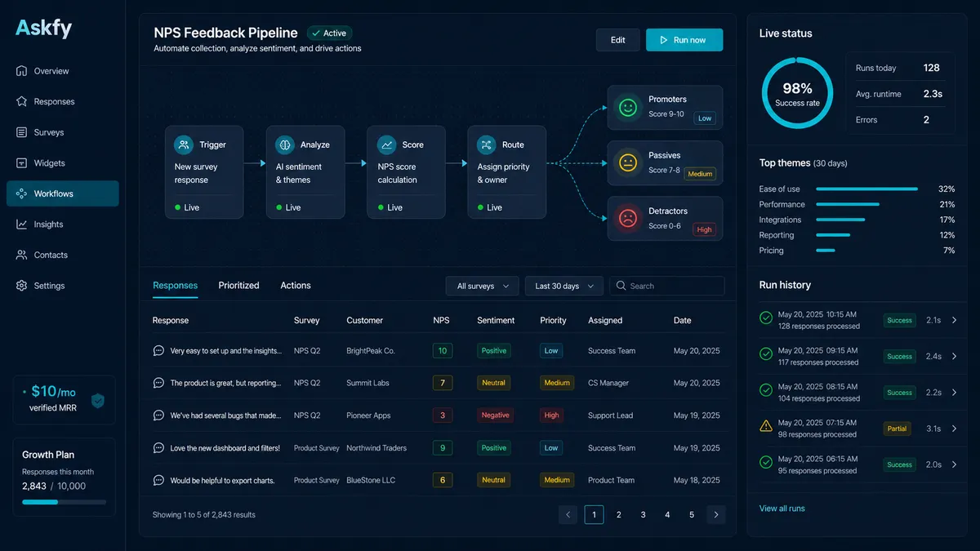Click the Sentiment column header

(496, 321)
